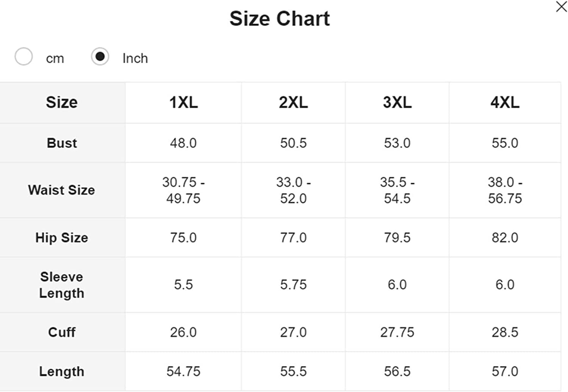This screenshot has width=568, height=392.
Task: Click the 4XL column header
Action: [505, 103]
